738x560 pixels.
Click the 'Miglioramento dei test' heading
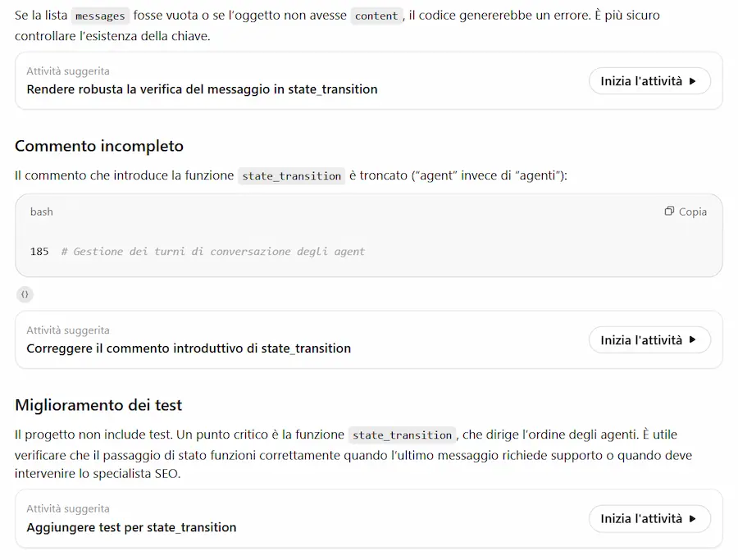point(98,405)
